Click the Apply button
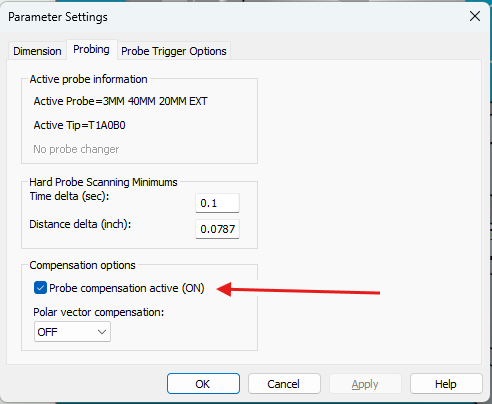Image resolution: width=492 pixels, height=404 pixels. [365, 384]
